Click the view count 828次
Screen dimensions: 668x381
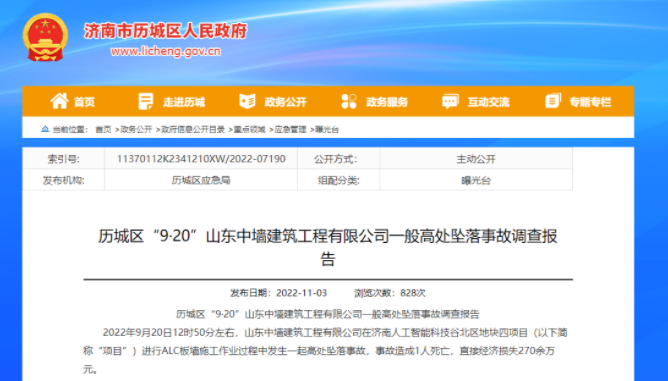[x=413, y=293]
